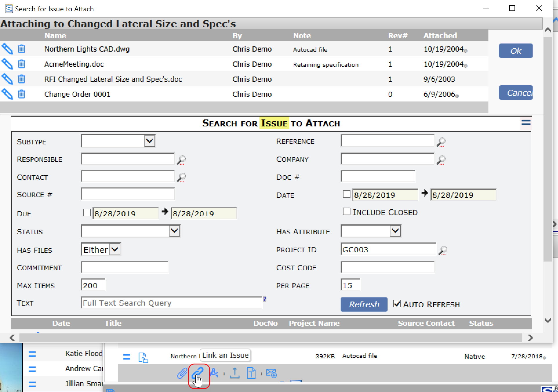The image size is (558, 392).
Task: Click the Refresh button
Action: [364, 304]
